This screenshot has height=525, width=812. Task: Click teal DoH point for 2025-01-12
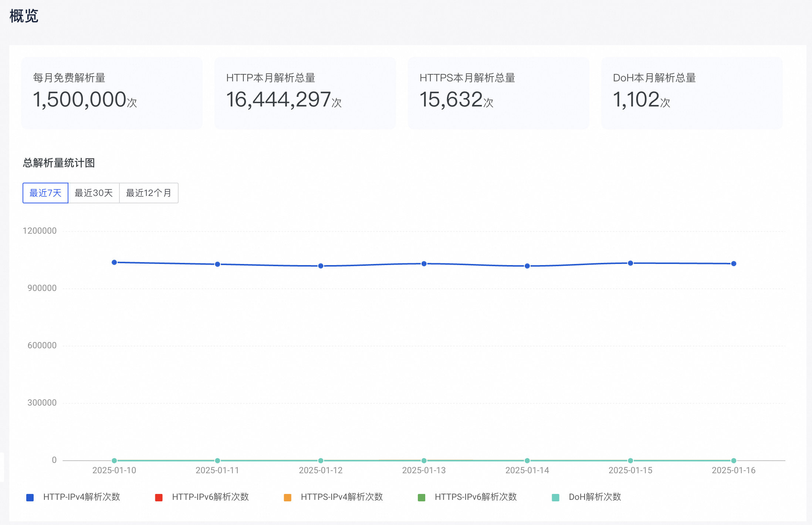pyautogui.click(x=321, y=461)
